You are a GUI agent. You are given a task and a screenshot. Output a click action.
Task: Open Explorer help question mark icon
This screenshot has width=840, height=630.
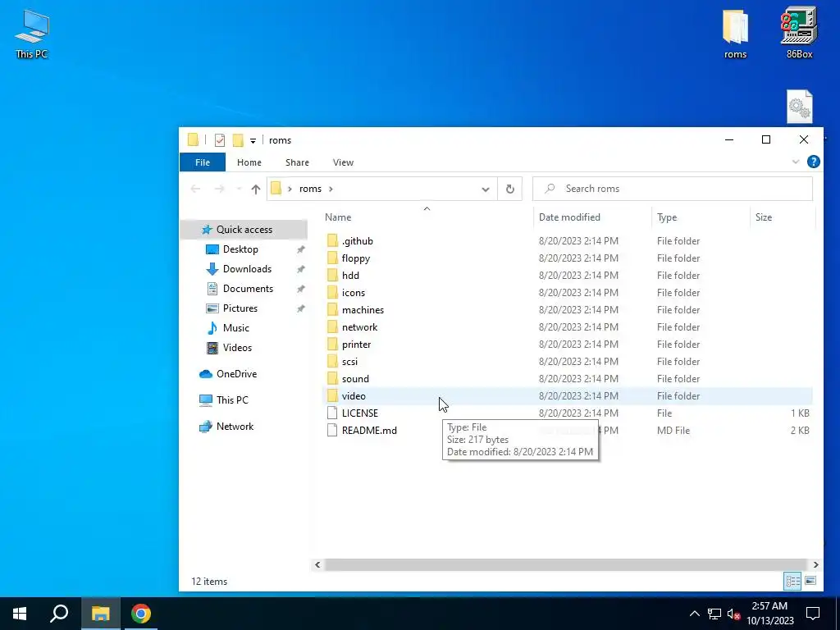(813, 162)
